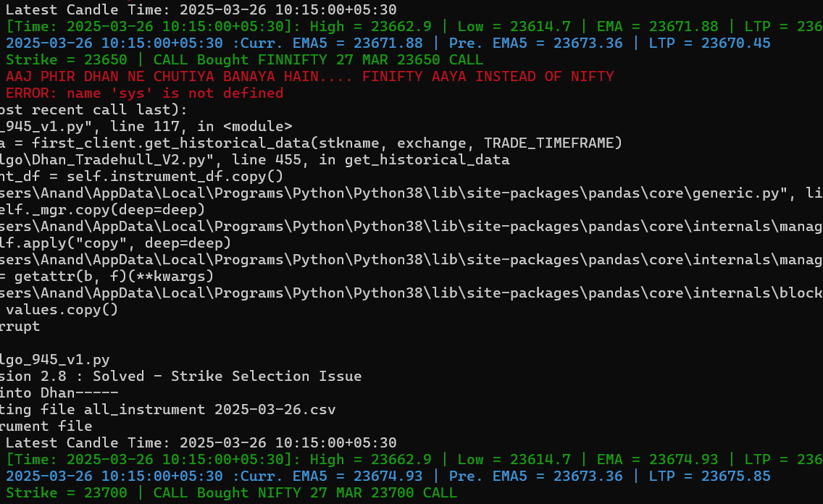Click the blue line with 'Curr. EMA5 = 23671.88'
Viewport: 823px width, 504px height.
coord(388,43)
